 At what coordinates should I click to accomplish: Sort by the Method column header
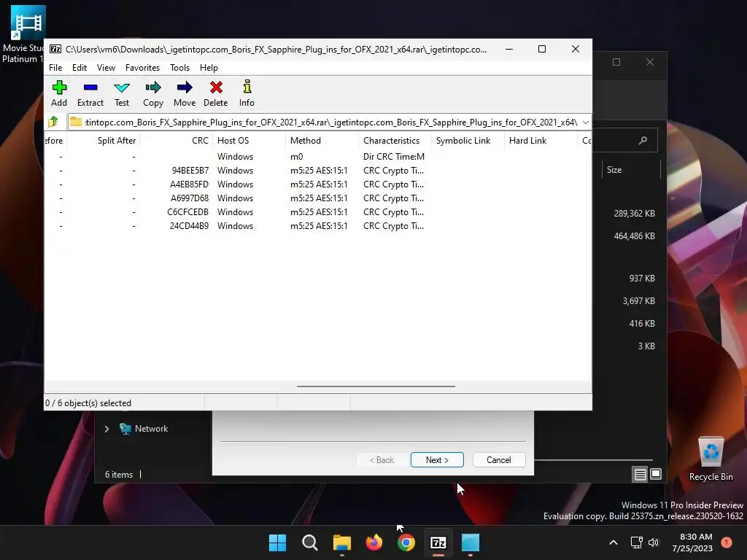(322, 141)
